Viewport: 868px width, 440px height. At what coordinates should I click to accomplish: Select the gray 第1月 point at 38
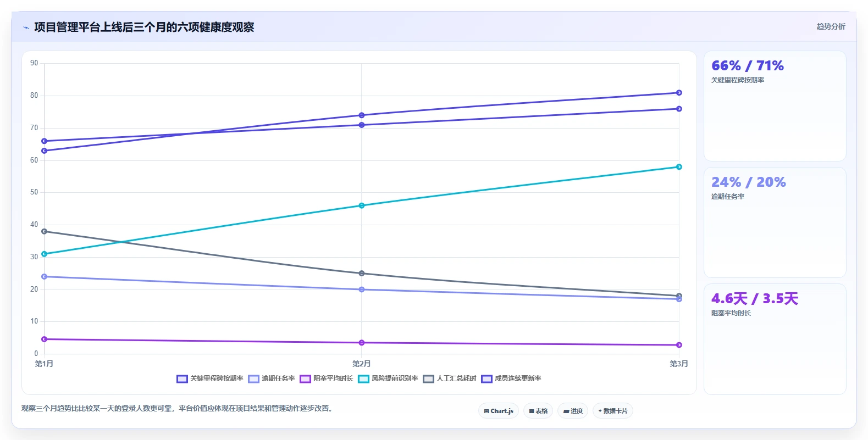[x=45, y=231]
